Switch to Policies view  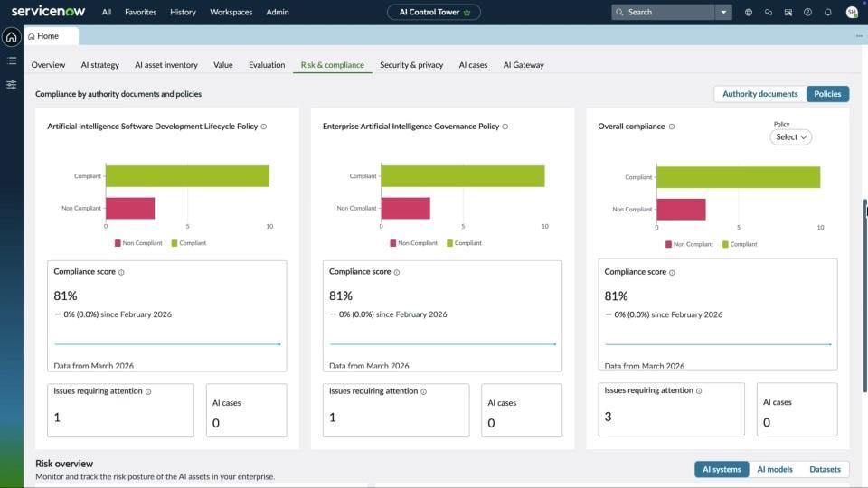827,94
